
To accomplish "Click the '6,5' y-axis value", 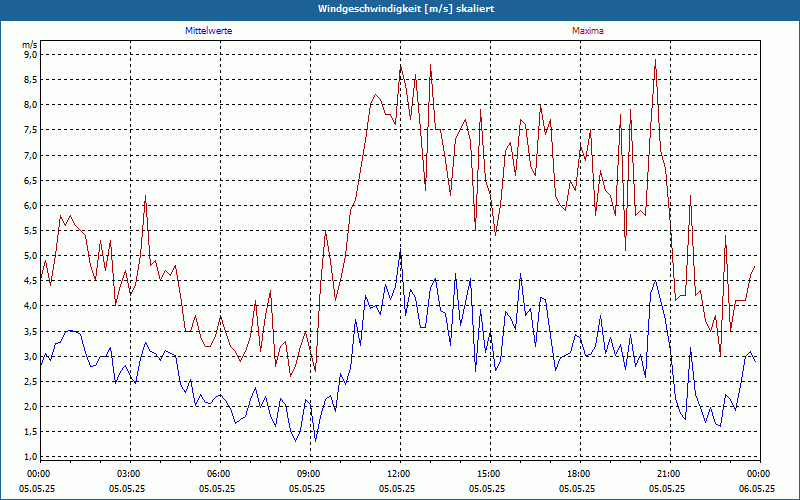I will pos(30,180).
